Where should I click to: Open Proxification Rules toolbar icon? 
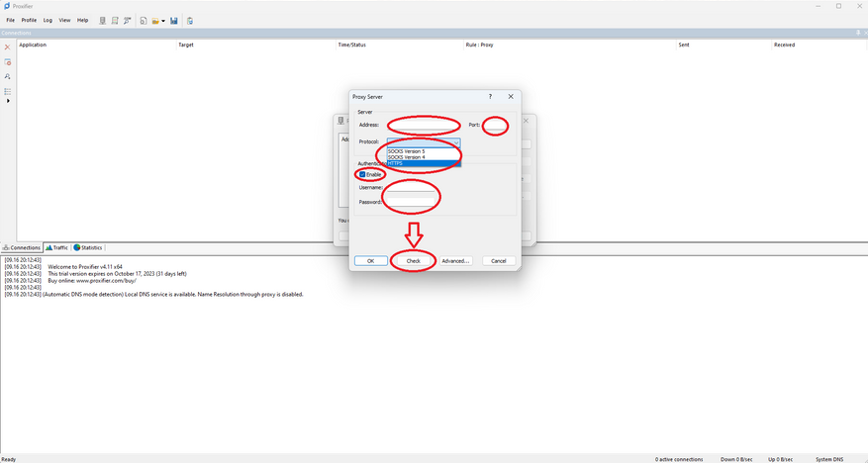tap(115, 21)
